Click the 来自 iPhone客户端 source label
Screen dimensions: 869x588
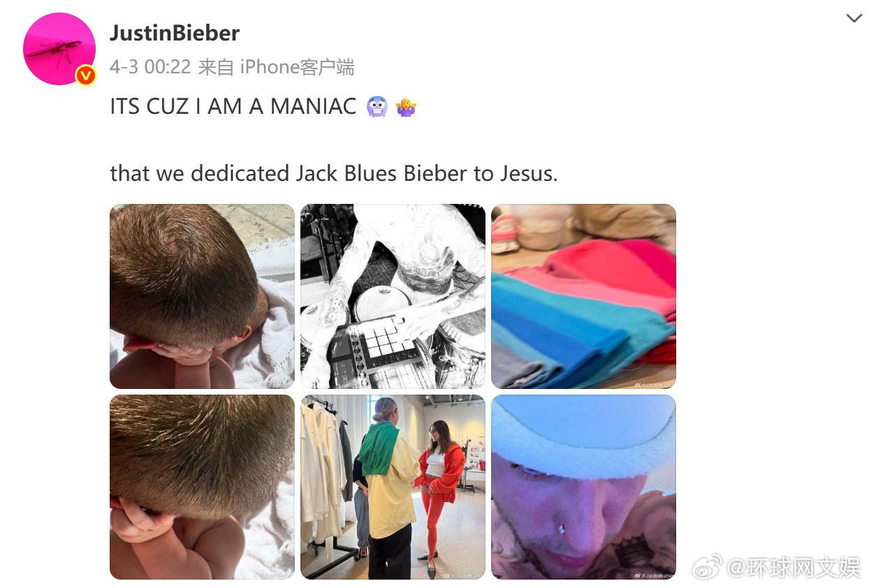tap(276, 67)
